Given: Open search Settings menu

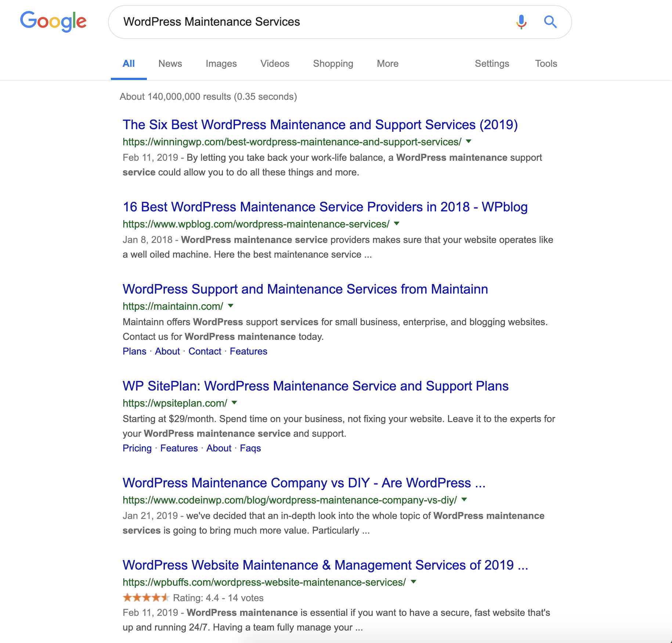Looking at the screenshot, I should click(x=492, y=63).
